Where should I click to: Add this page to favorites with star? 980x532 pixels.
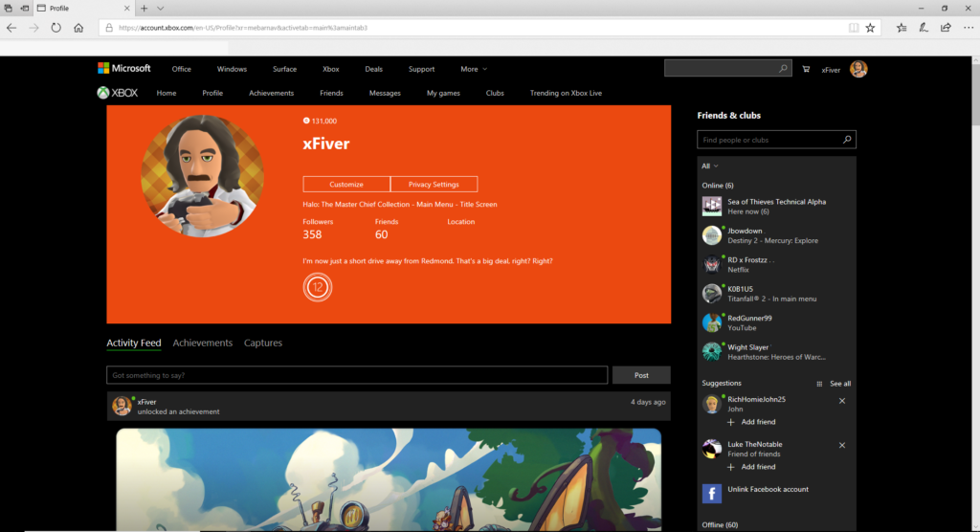[x=870, y=29]
